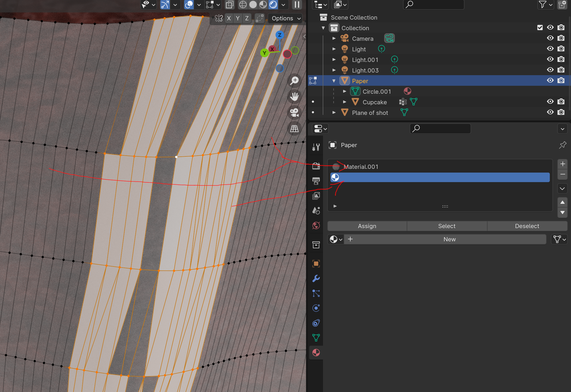Open the Particles properties tab
This screenshot has width=571, height=392.
click(x=316, y=293)
